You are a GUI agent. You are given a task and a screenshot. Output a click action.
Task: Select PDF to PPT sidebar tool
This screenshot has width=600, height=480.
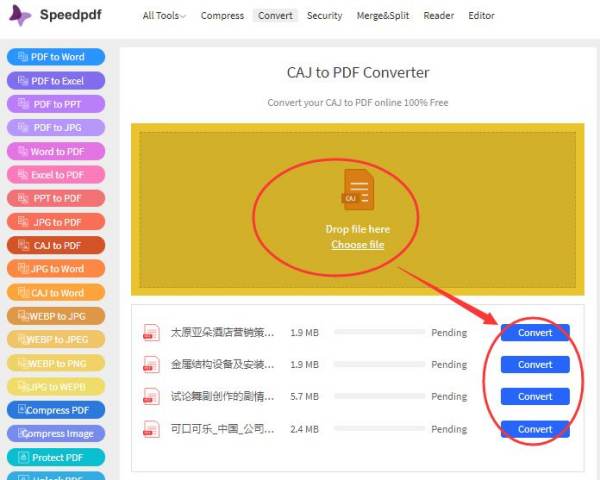(56, 104)
